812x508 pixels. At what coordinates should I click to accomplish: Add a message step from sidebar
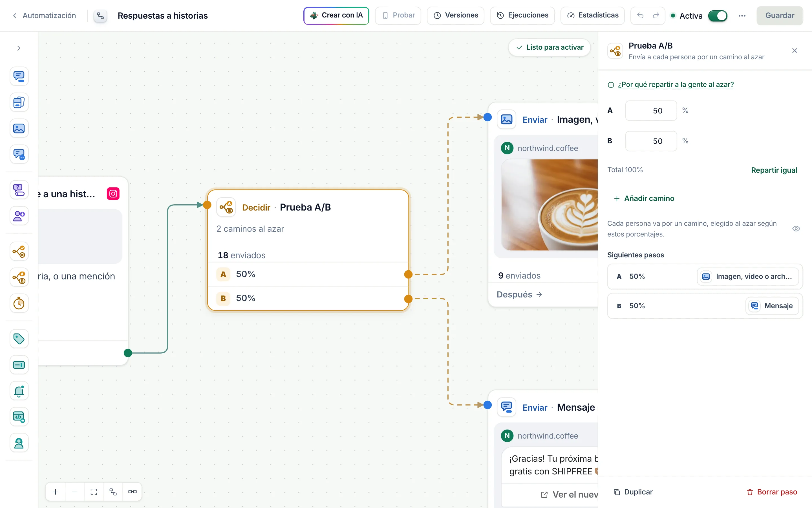[x=19, y=76]
